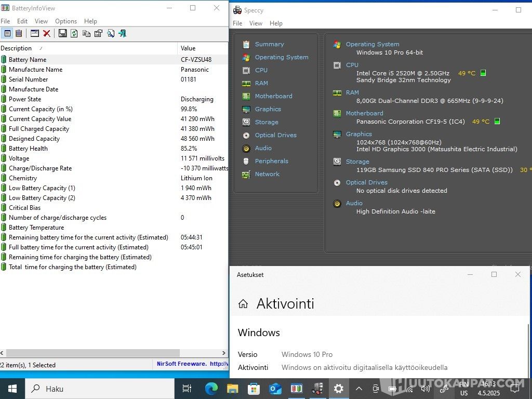Click right scroll arrow in BatteryInfoView

pyautogui.click(x=223, y=353)
